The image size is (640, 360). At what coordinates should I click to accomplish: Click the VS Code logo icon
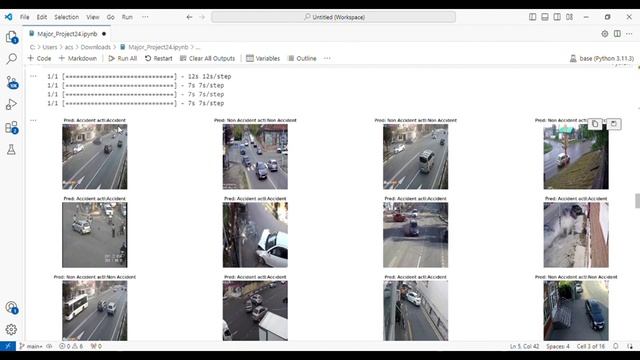click(x=9, y=17)
